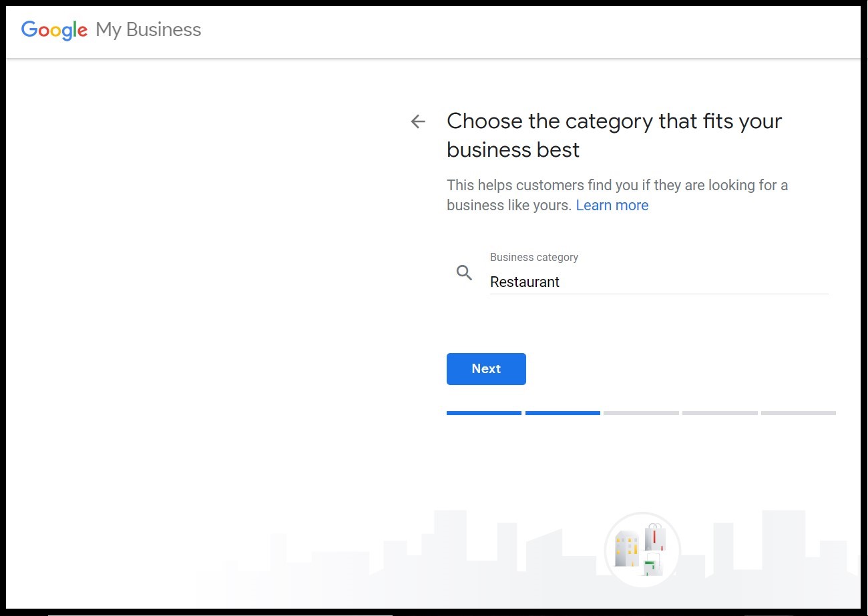Click the shopping bag with red stripe
The height and width of the screenshot is (616, 868).
tap(654, 537)
